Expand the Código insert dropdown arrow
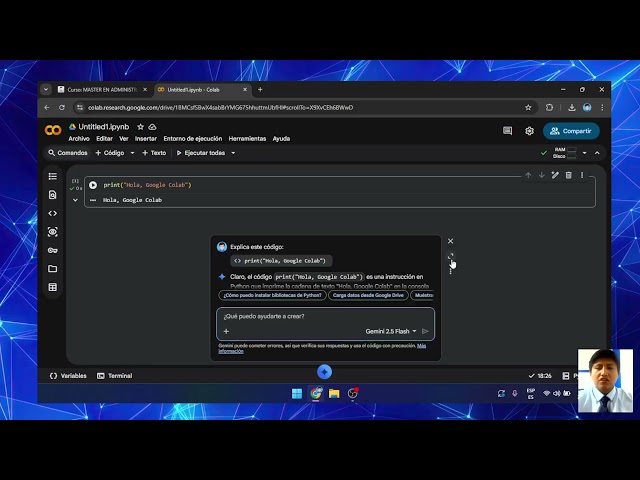Screen dimensions: 640x480 (132, 153)
